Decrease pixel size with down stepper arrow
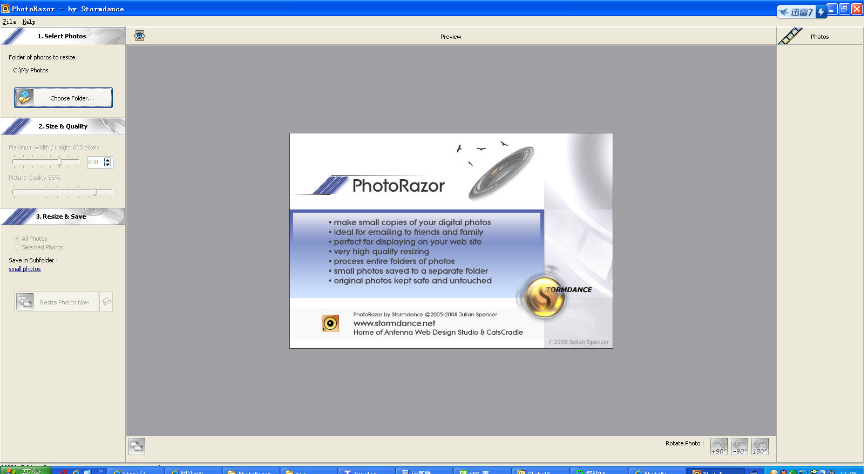The height and width of the screenshot is (474, 868). pos(108,164)
